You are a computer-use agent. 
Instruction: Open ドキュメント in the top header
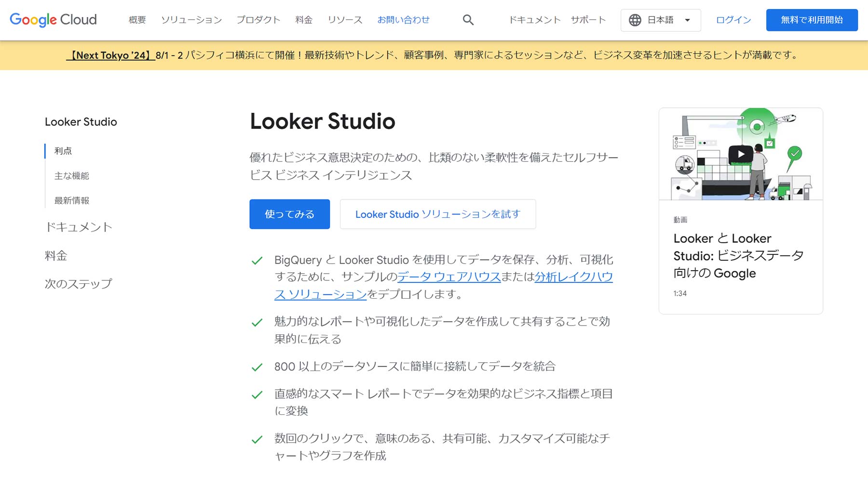tap(535, 20)
